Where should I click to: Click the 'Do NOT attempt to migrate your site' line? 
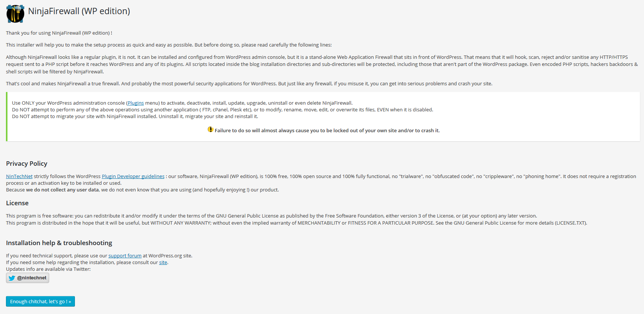(135, 116)
